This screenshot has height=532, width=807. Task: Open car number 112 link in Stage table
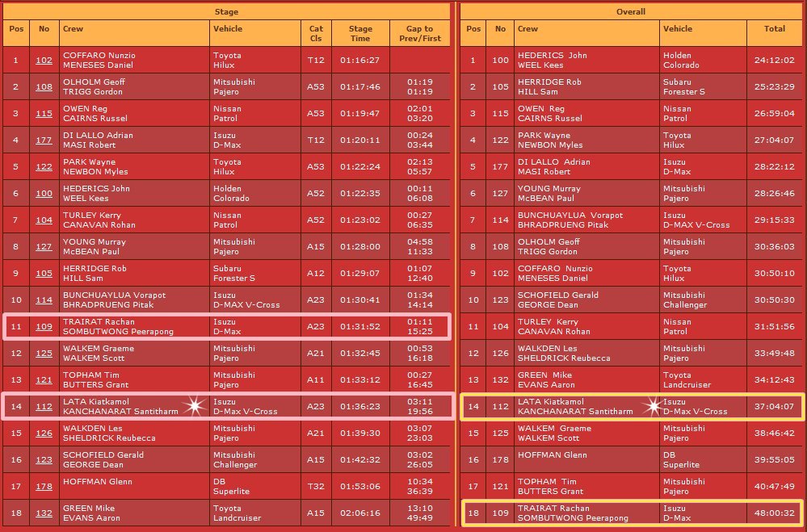(x=44, y=406)
